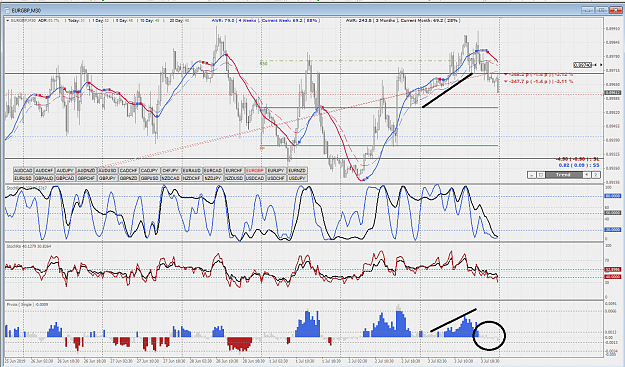Choose the EURAUD symbol button
This screenshot has height=367, width=625.
pos(192,171)
